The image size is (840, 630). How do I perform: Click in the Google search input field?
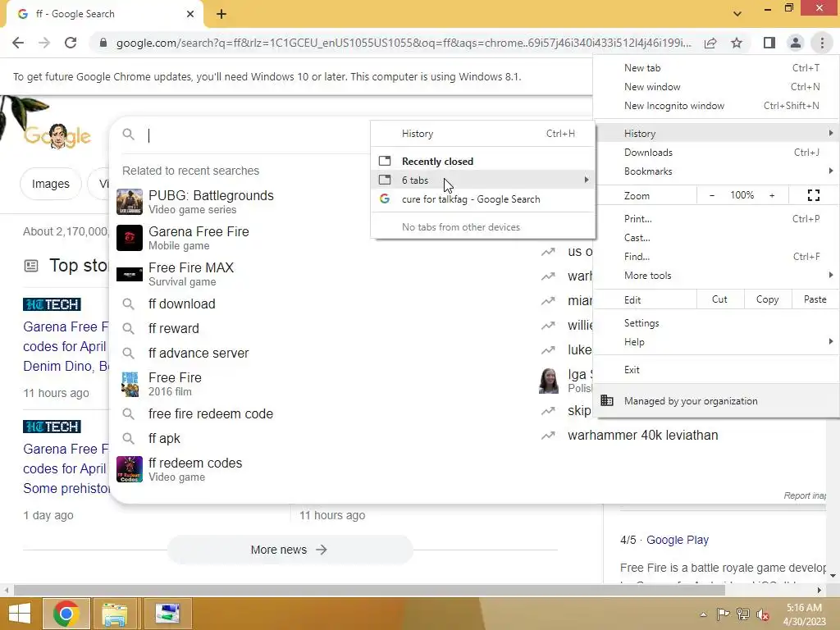coord(257,135)
